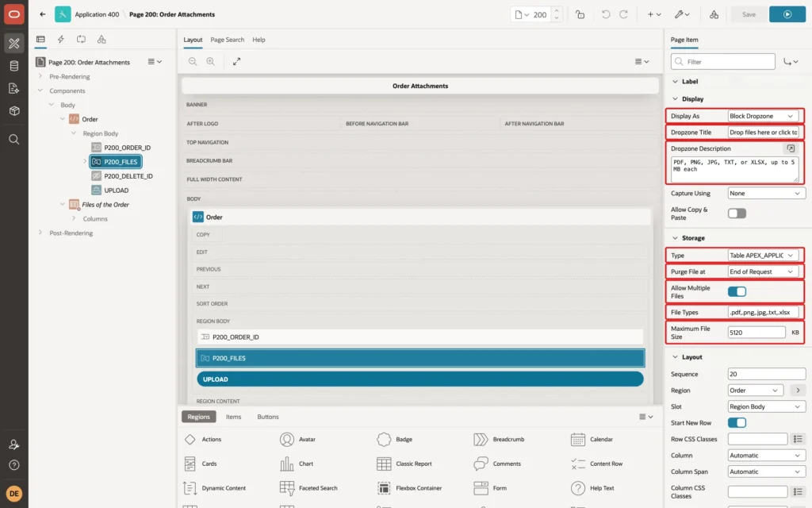
Task: Select Files of the Order region
Action: tap(105, 205)
